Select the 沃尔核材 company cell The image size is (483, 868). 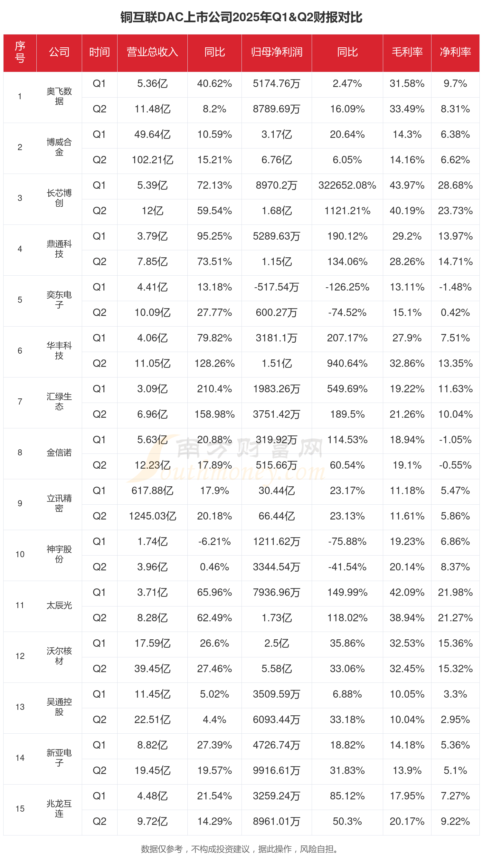coord(59,656)
